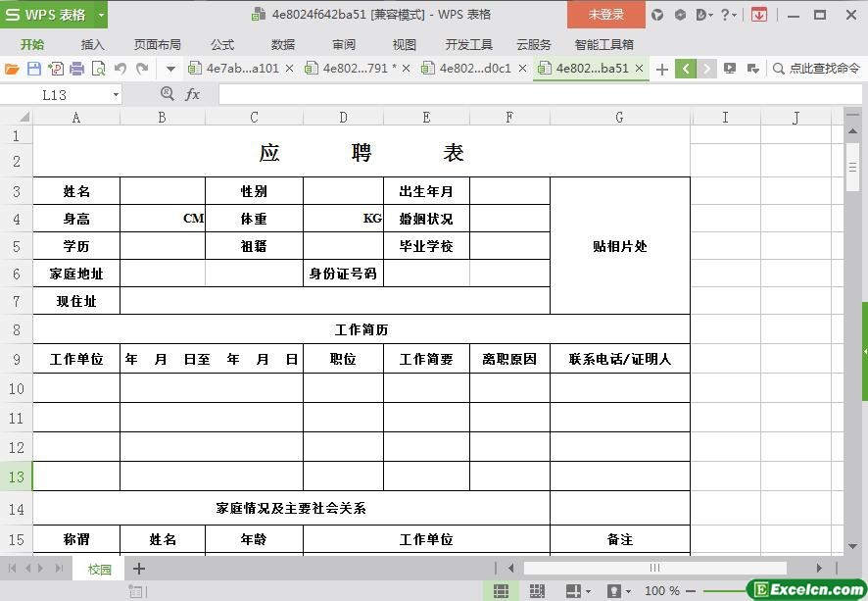This screenshot has height=601, width=868.
Task: Open a new document tab with plus
Action: [x=662, y=69]
